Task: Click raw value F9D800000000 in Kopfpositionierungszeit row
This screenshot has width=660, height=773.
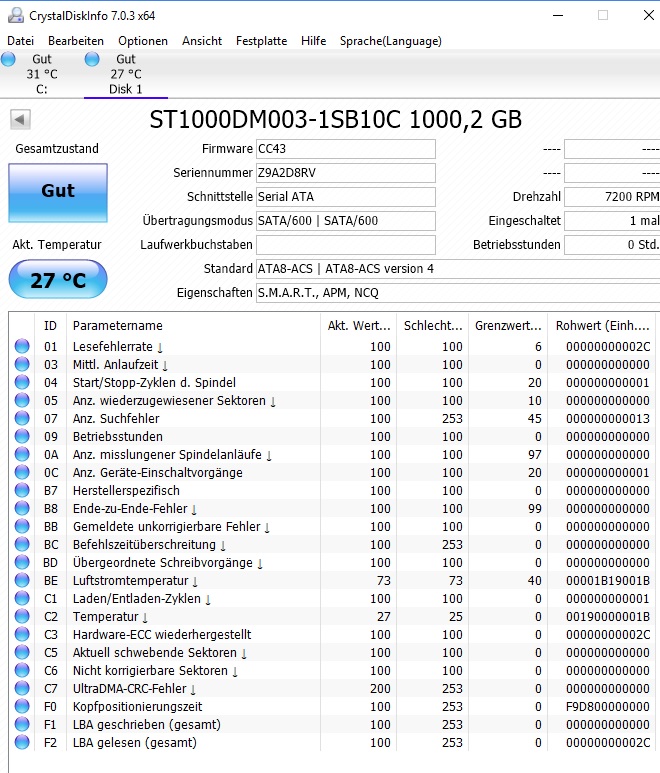Action: pos(608,706)
